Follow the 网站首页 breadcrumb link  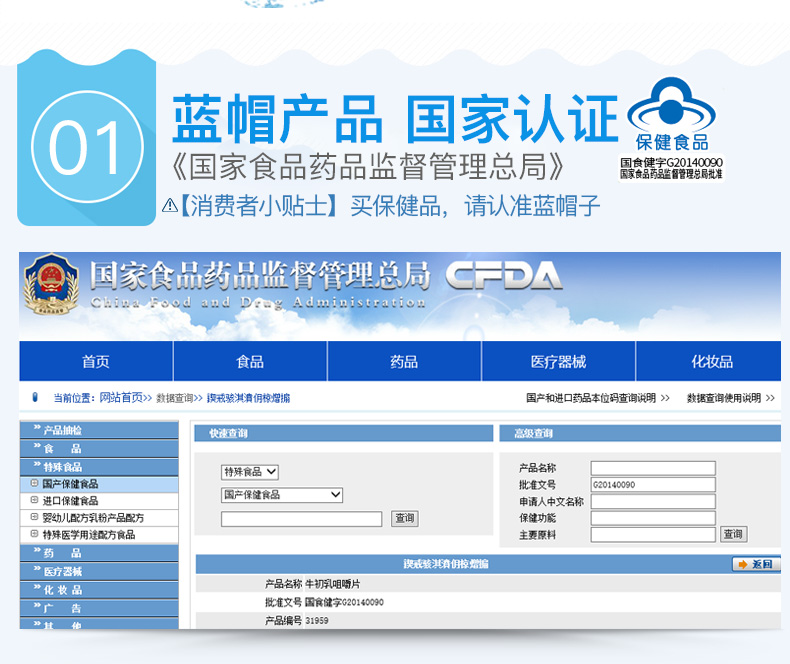click(121, 397)
